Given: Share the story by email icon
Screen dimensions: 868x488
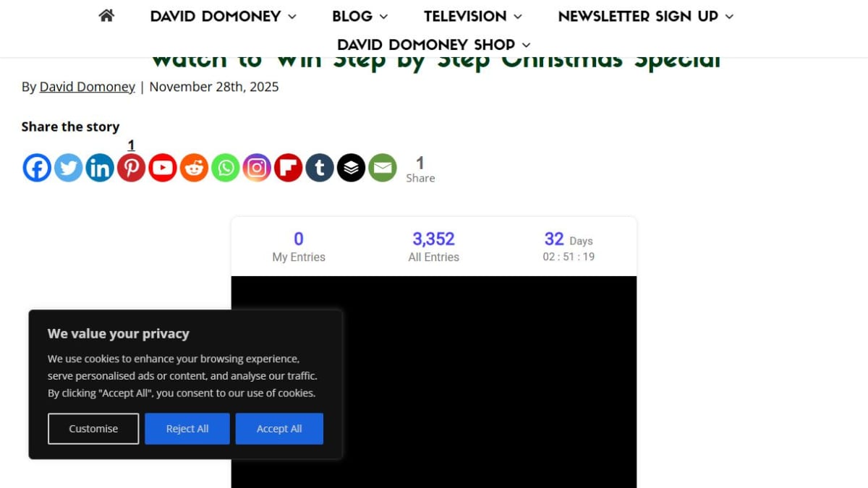Looking at the screenshot, I should point(383,168).
